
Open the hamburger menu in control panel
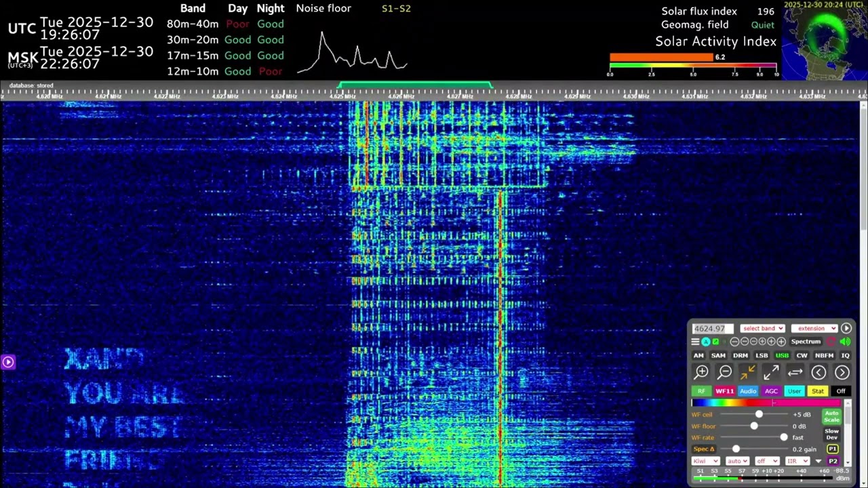pos(695,342)
